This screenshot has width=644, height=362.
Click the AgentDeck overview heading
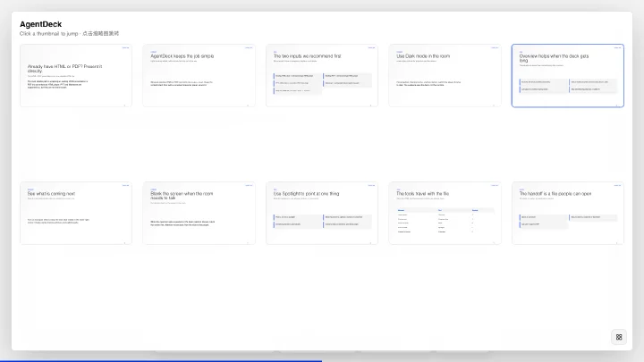pos(40,24)
